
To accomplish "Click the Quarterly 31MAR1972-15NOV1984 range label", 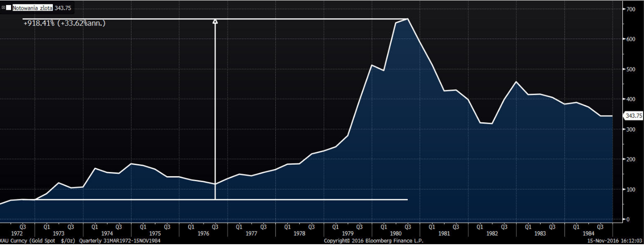I will [120, 241].
